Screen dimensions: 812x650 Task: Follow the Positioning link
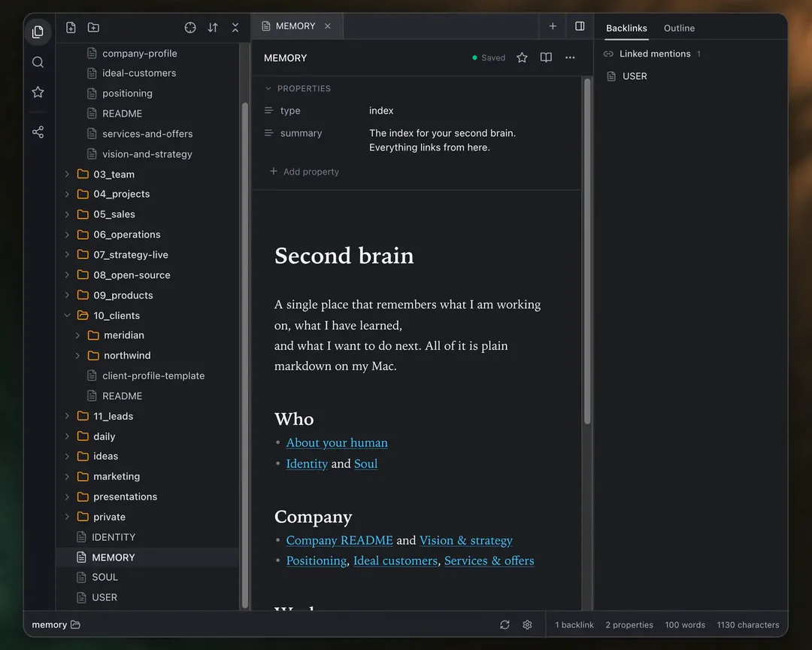(317, 560)
